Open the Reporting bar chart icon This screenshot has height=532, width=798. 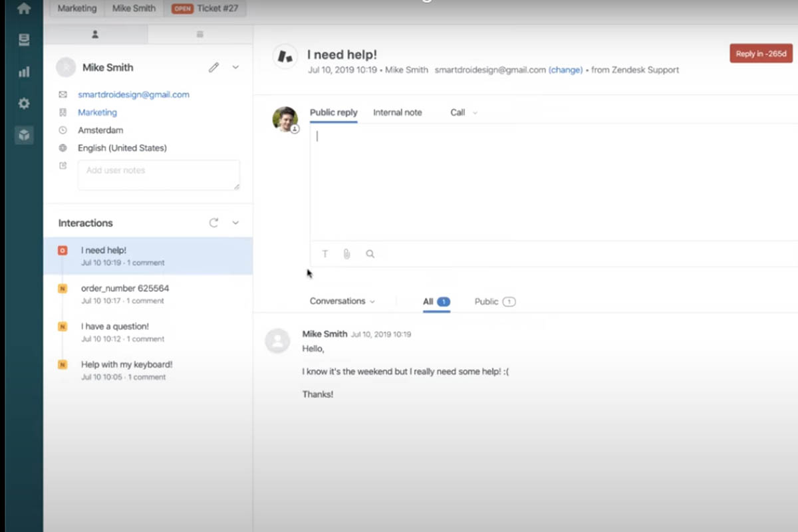pos(24,72)
